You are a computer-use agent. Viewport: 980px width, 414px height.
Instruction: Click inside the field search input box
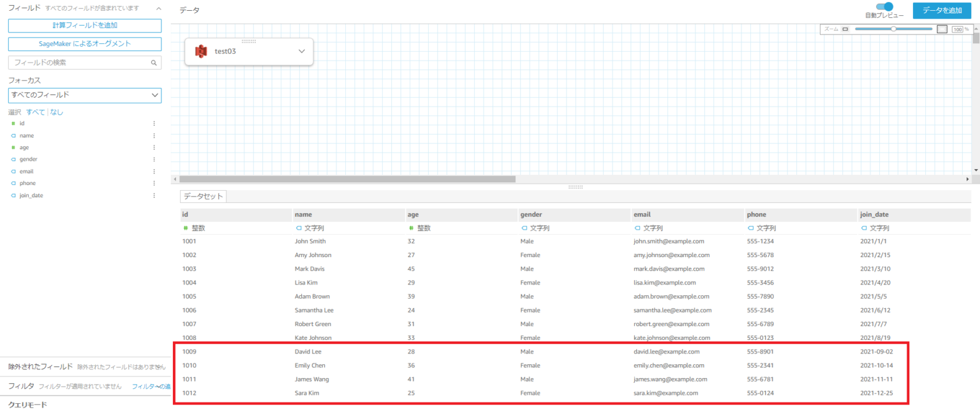77,63
